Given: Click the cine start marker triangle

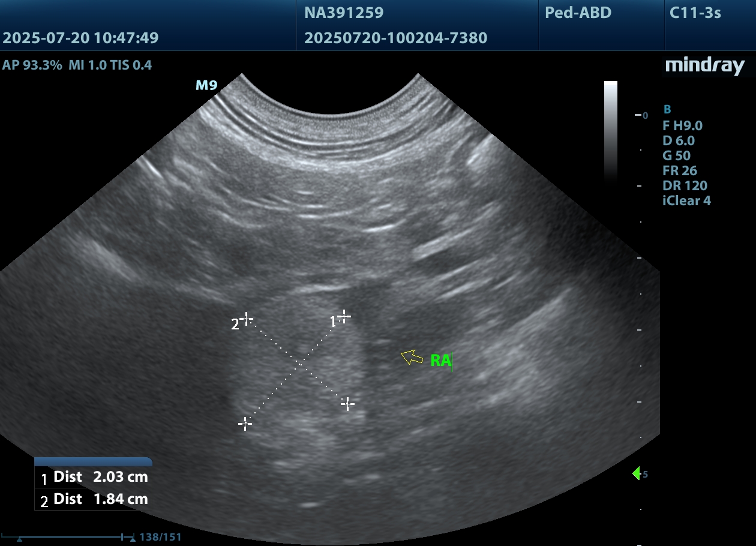Looking at the screenshot, I should click(19, 539).
